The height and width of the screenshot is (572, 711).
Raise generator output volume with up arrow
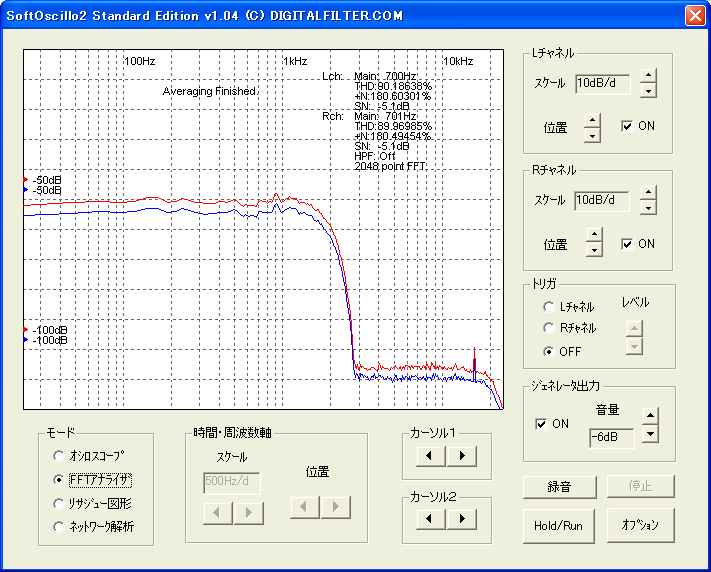click(x=650, y=416)
